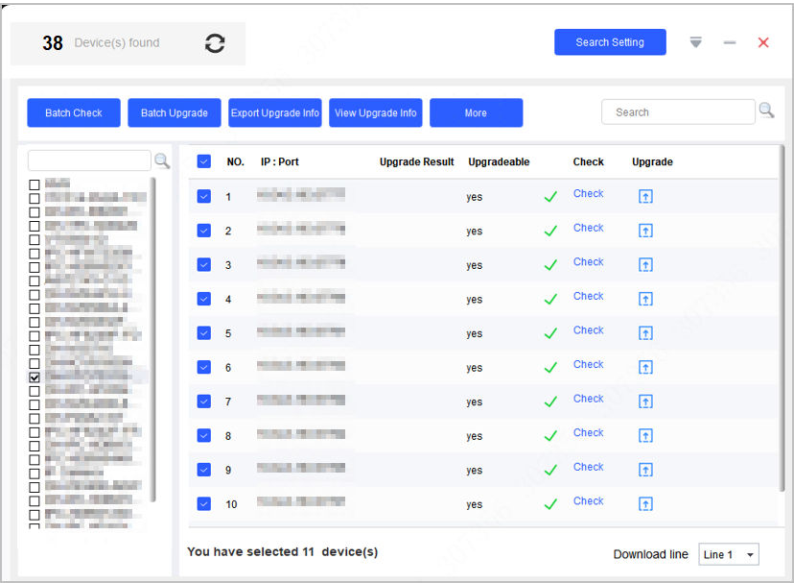Uncheck the checkbox for device row 1
796x584 pixels.
[x=204, y=196]
